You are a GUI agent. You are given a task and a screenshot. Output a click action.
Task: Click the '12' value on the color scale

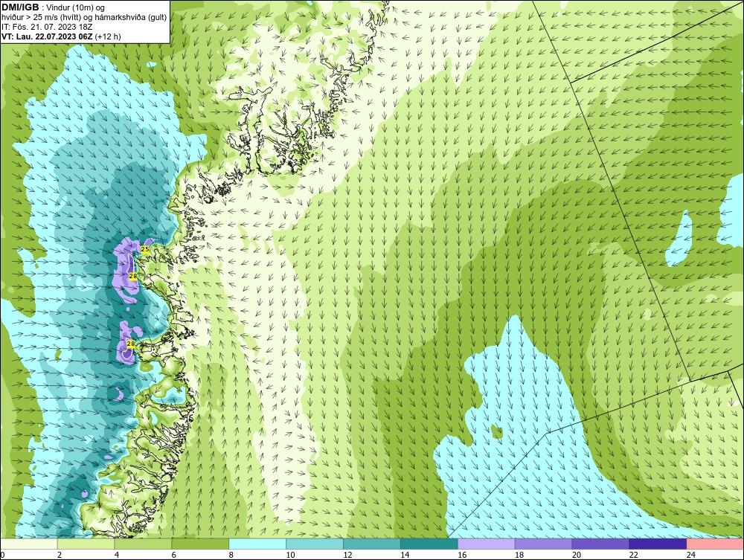click(347, 555)
